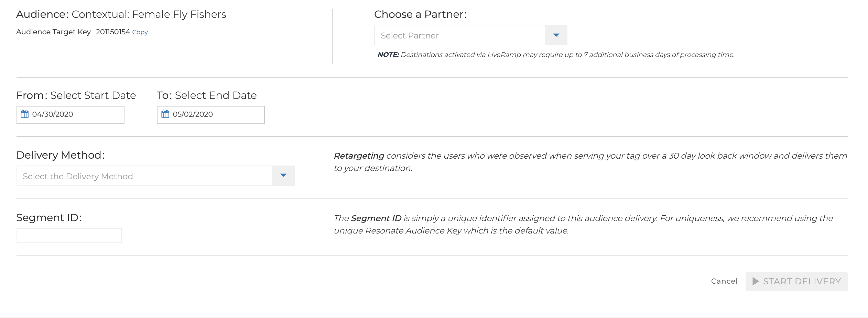Click the Segment ID explanation text

click(x=583, y=224)
